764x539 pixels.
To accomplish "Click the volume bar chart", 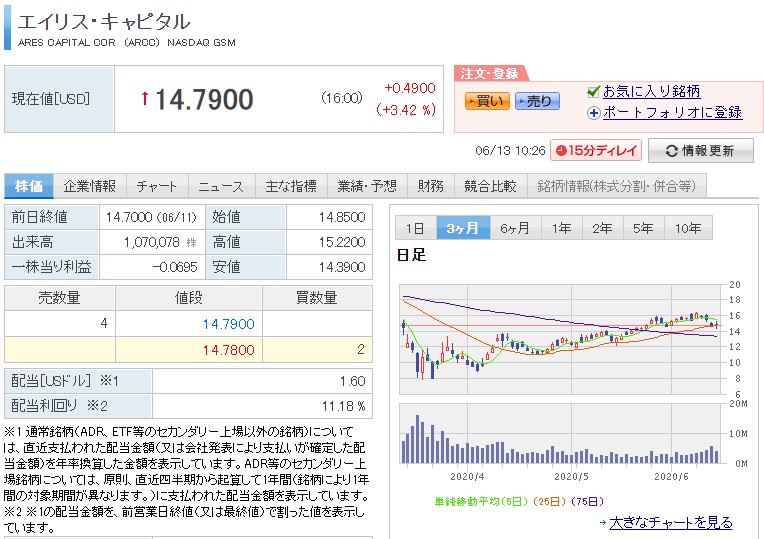I will (x=560, y=434).
